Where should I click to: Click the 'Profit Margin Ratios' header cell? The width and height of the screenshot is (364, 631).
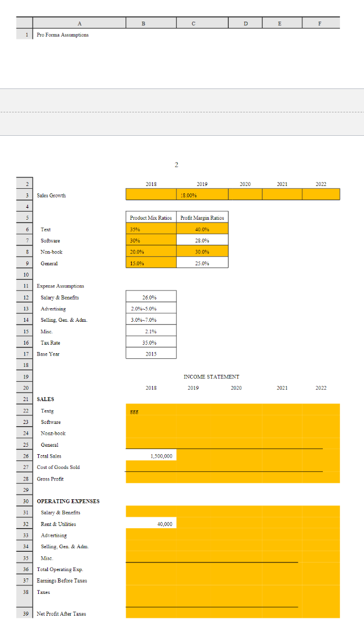(x=202, y=217)
